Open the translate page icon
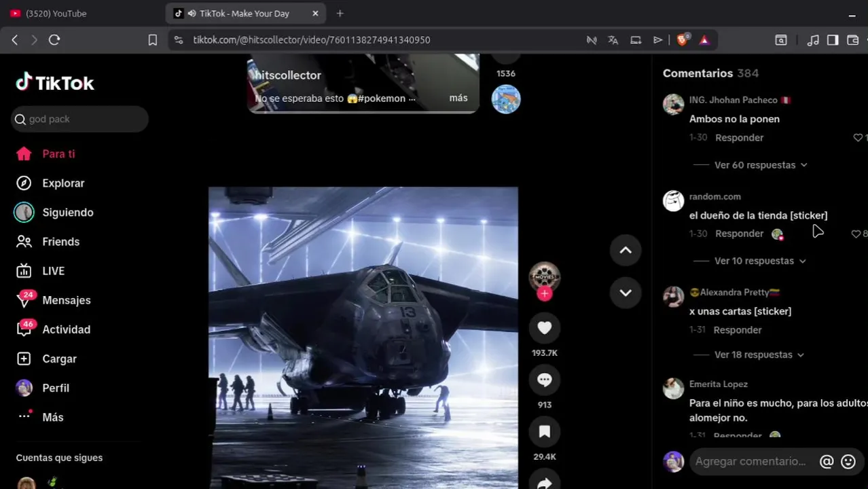This screenshot has height=489, width=868. click(x=613, y=40)
